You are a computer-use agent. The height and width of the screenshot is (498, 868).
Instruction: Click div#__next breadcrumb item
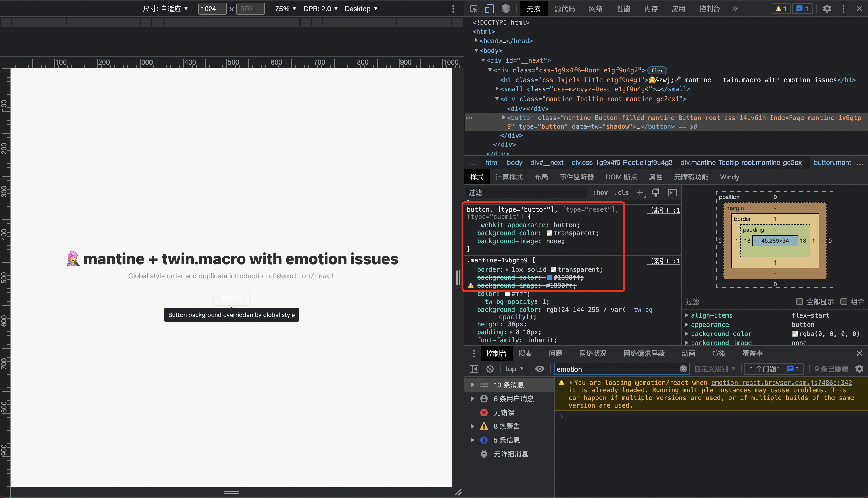coord(546,163)
